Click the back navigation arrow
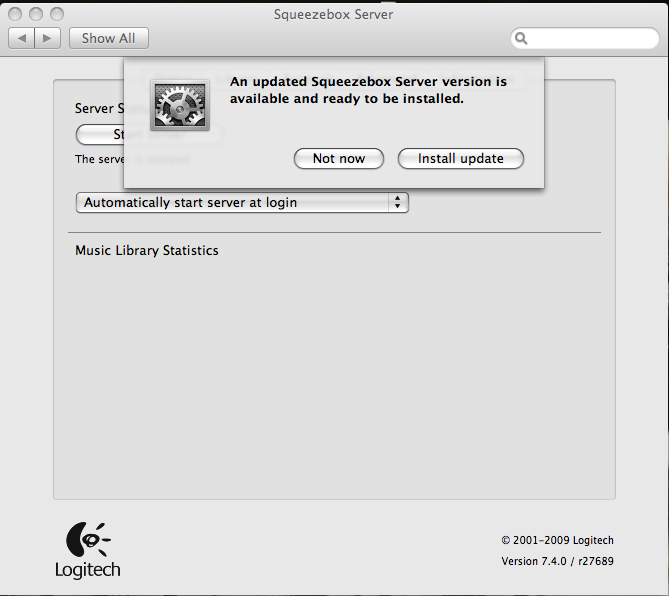The image size is (669, 596). [x=21, y=38]
